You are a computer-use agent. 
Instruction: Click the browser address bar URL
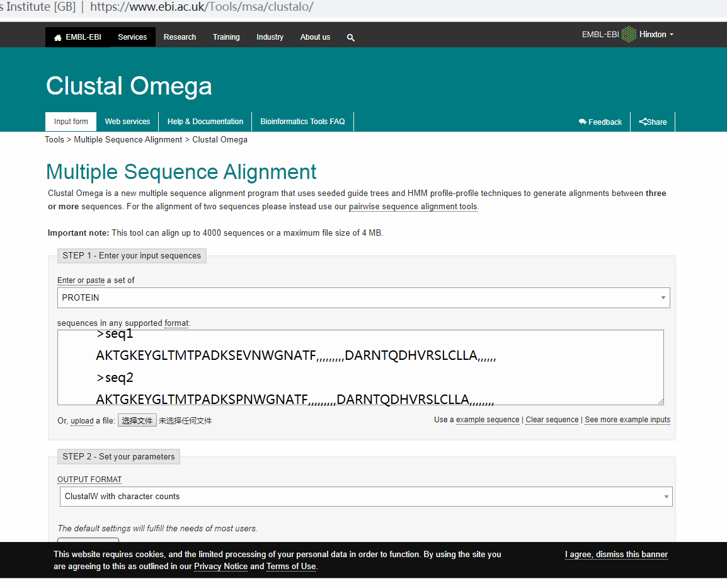[x=202, y=7]
